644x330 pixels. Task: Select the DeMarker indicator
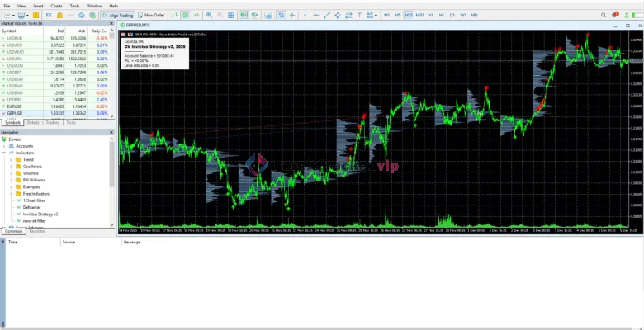(x=32, y=207)
